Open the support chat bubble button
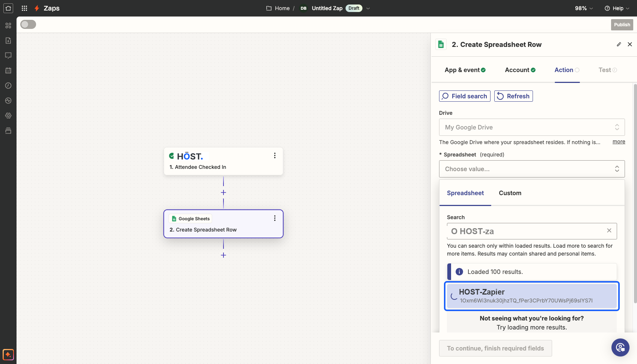 pyautogui.click(x=620, y=347)
